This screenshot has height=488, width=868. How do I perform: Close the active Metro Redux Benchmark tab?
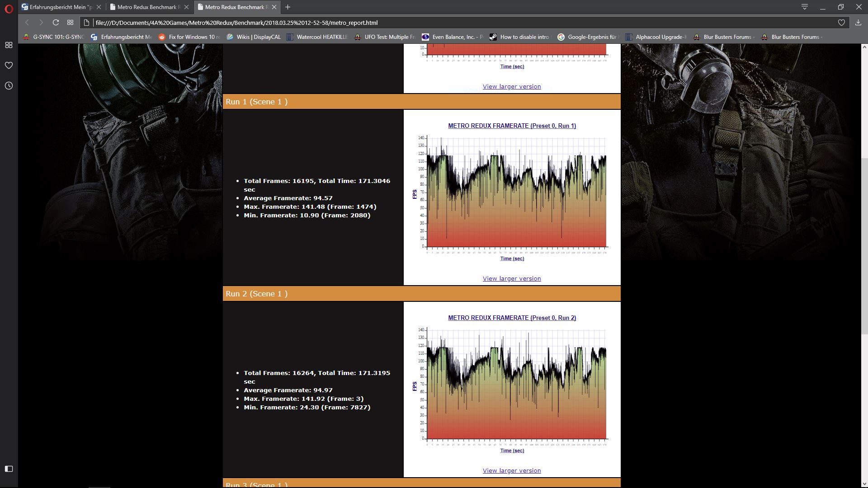coord(274,7)
